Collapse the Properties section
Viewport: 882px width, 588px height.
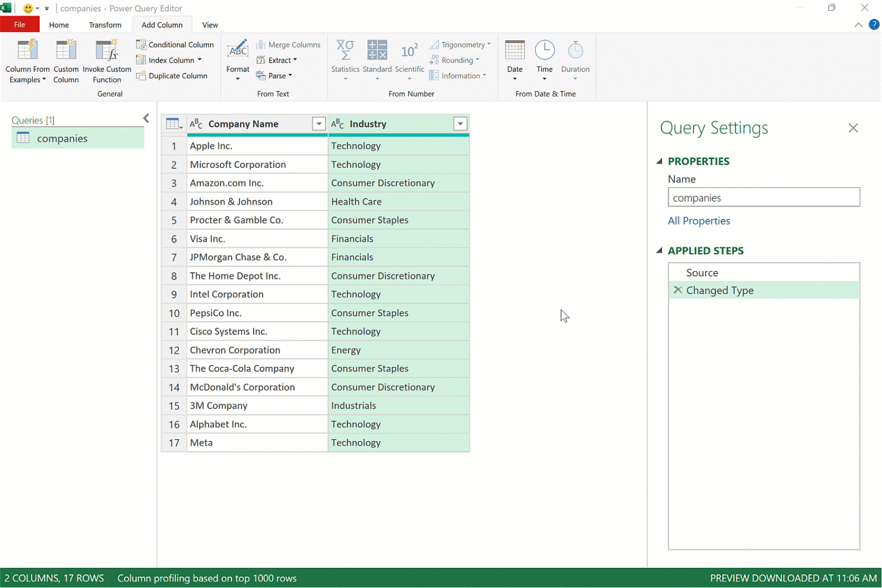tap(659, 161)
